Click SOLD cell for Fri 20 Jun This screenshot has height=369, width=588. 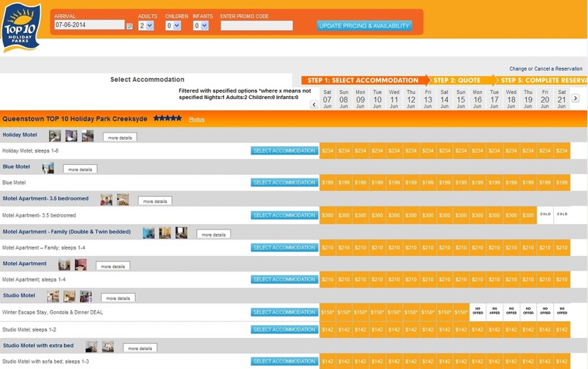545,215
